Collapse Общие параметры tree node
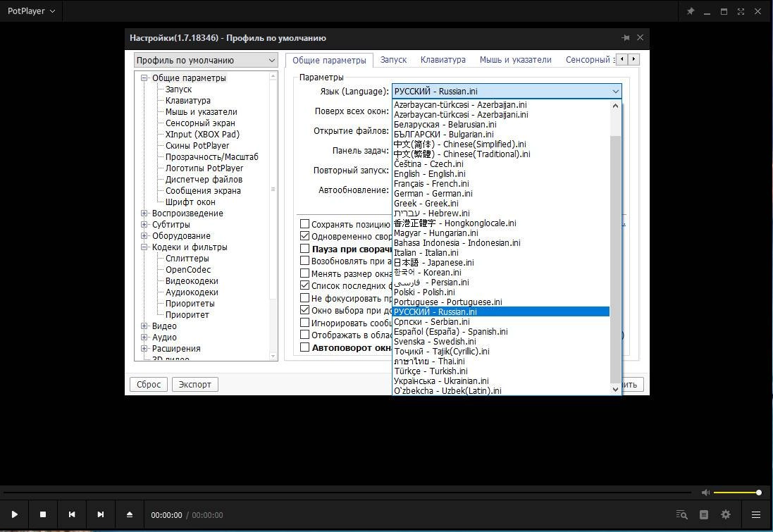The image size is (773, 532). [x=144, y=78]
